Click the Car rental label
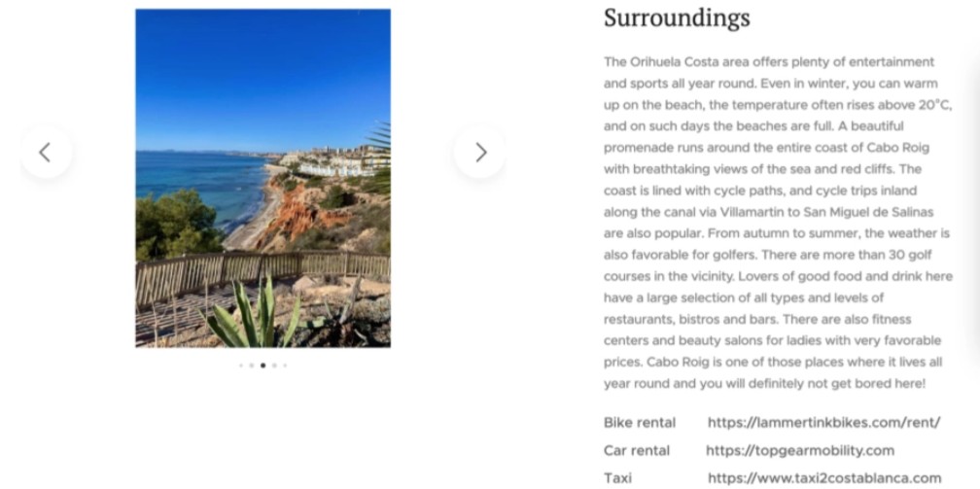The width and height of the screenshot is (980, 489). click(636, 451)
